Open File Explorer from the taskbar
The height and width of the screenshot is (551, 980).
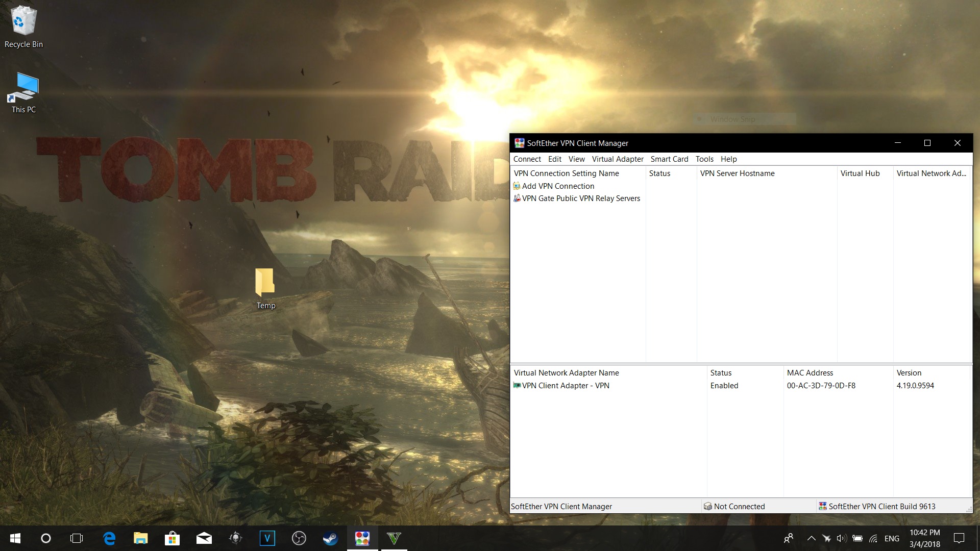click(140, 538)
